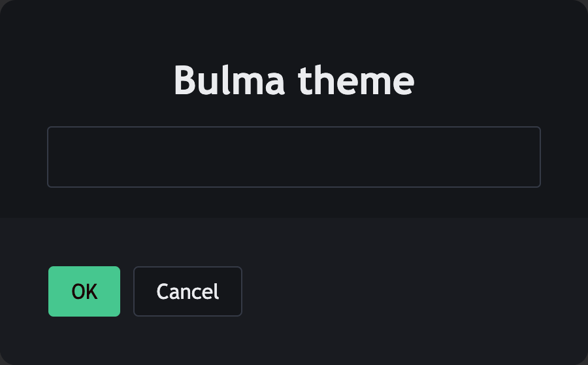Dismiss the dialog with the Cancel button
Image resolution: width=588 pixels, height=365 pixels.
(188, 291)
